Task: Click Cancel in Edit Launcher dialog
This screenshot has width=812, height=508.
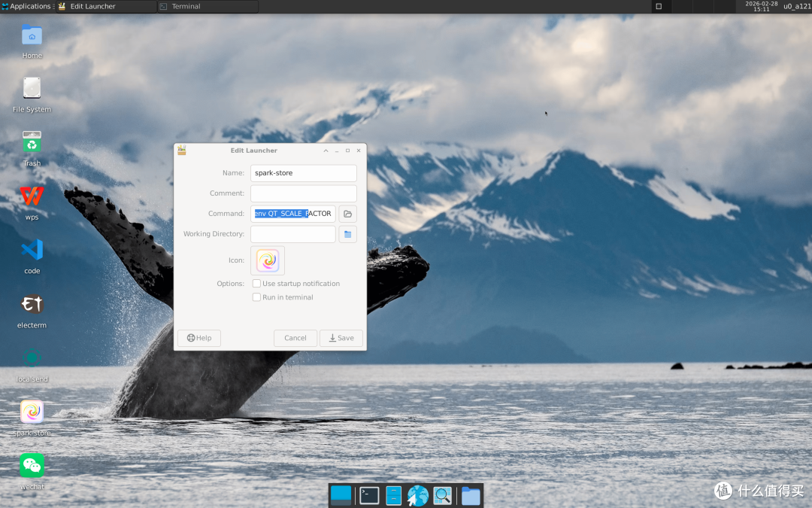Action: pos(295,338)
